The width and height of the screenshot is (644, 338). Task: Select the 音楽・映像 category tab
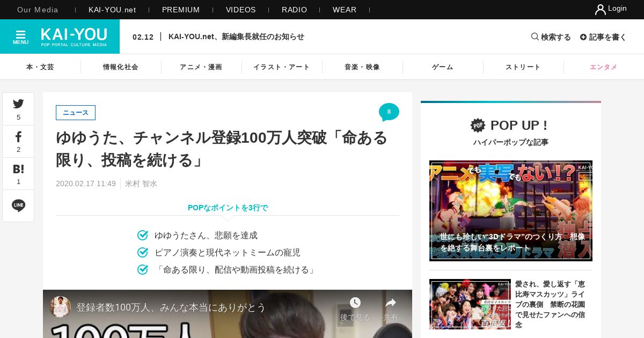362,67
